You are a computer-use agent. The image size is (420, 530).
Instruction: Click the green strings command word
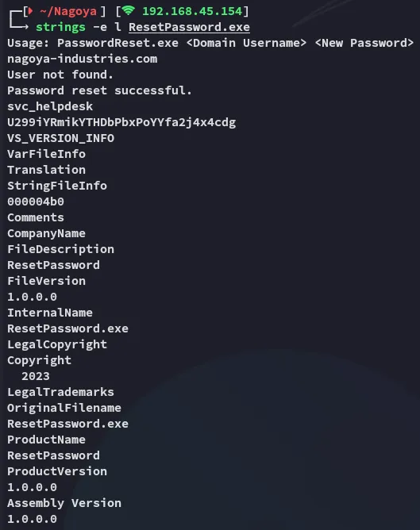(60, 27)
